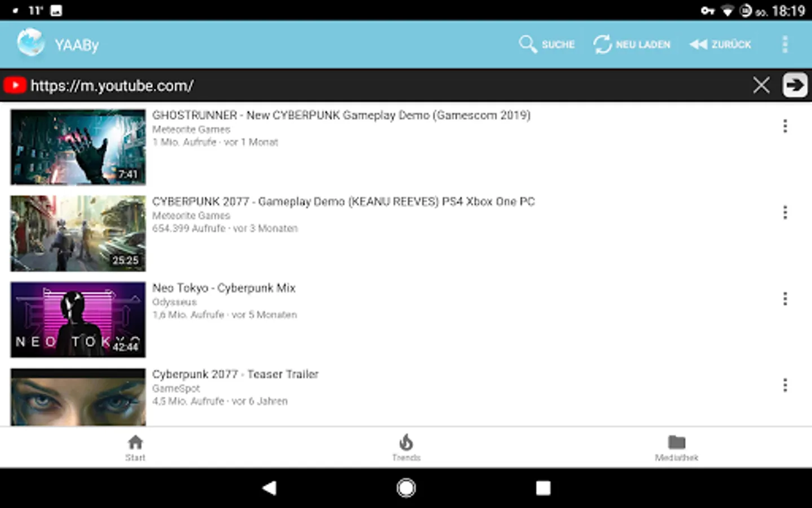812x508 pixels.
Task: Clear the address bar with the X icon
Action: coord(761,85)
